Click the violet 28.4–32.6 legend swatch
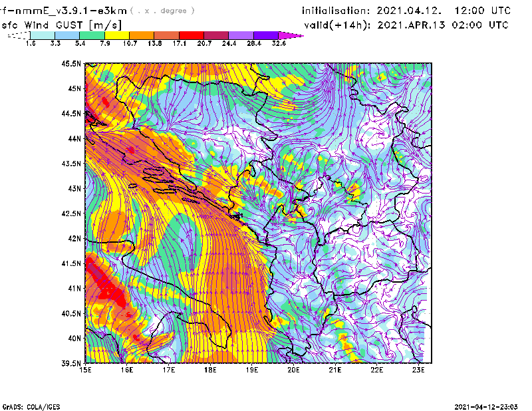Image resolution: width=532 pixels, height=411 pixels. coord(265,35)
